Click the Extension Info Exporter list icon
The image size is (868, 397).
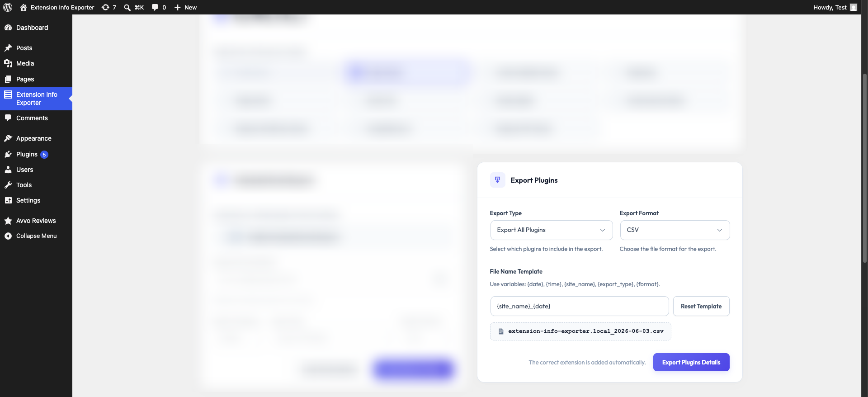(8, 95)
